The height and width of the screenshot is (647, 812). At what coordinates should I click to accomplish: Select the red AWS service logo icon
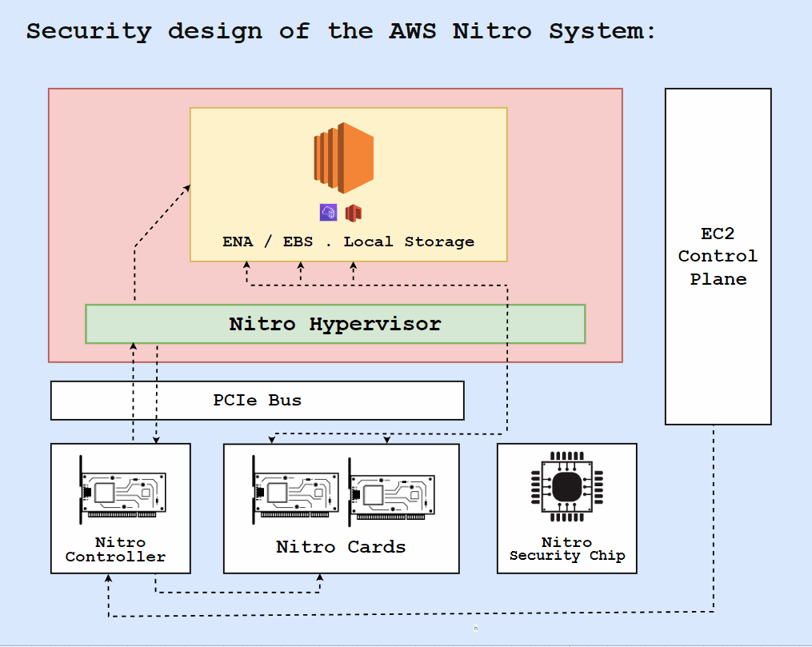pos(353,212)
